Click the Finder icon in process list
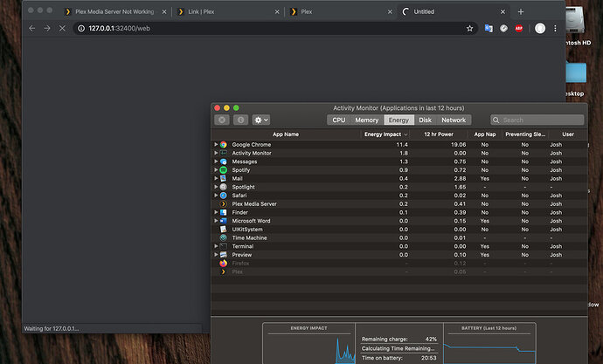This screenshot has height=364, width=603. (x=224, y=212)
